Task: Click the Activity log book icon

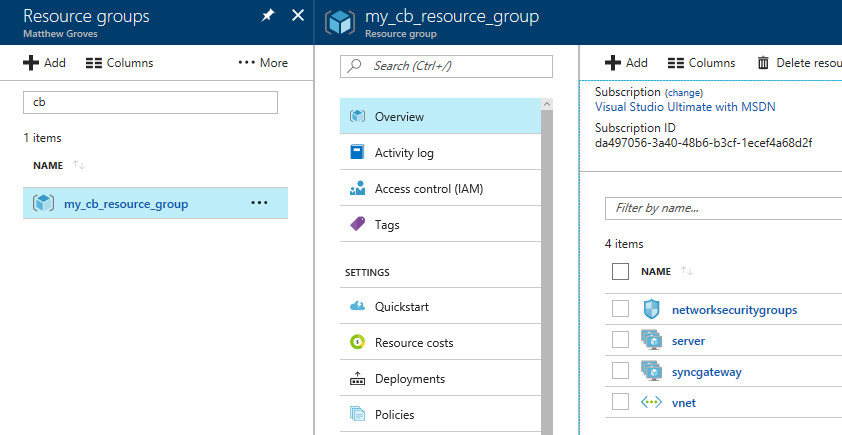Action: [x=357, y=152]
